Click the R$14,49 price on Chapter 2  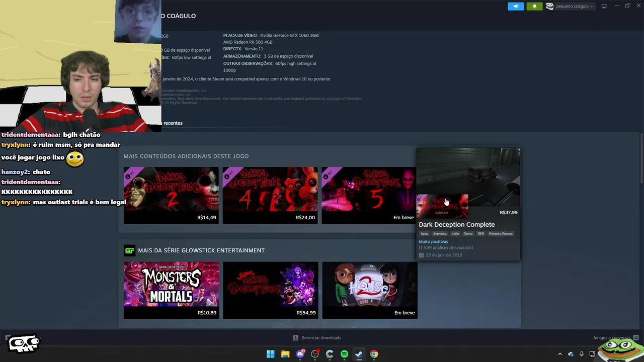(206, 218)
